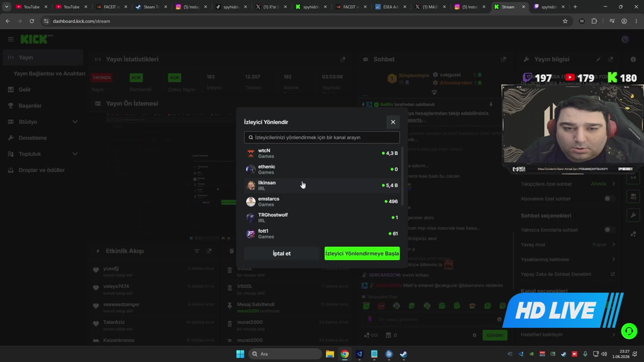The height and width of the screenshot is (362, 644).
Task: Click the taskbar Ara search box
Action: 285,354
